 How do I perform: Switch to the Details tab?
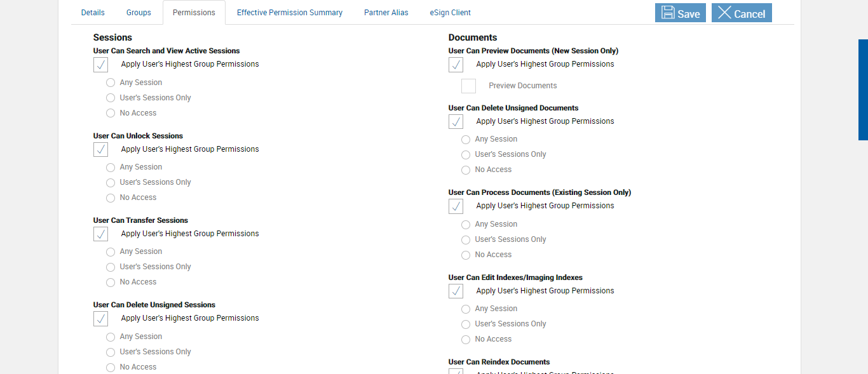93,13
